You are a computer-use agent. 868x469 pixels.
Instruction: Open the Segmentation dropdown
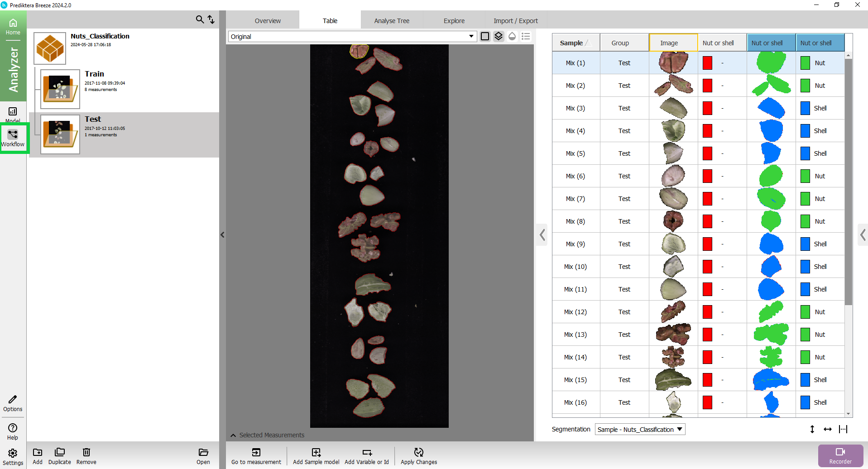pyautogui.click(x=640, y=429)
